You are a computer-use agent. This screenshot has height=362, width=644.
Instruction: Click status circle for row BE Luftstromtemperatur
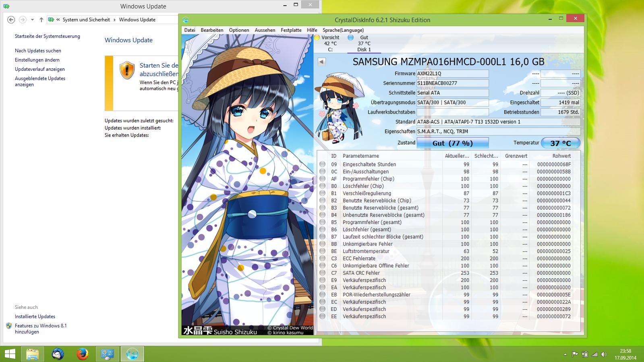(x=323, y=251)
